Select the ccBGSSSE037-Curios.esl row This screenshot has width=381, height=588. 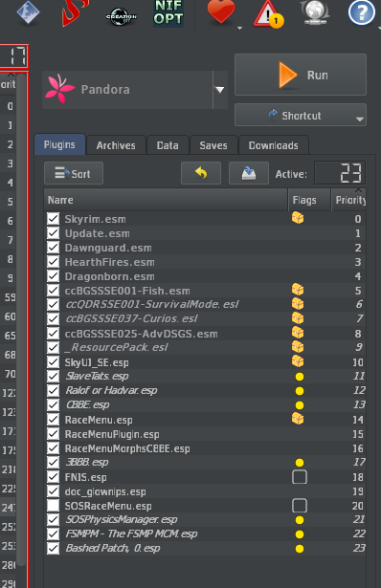click(x=205, y=318)
